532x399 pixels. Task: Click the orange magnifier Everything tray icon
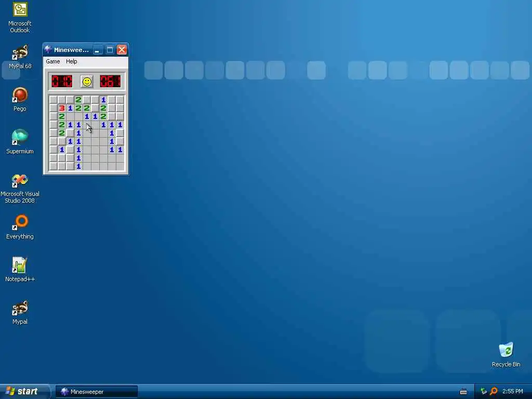pos(494,391)
